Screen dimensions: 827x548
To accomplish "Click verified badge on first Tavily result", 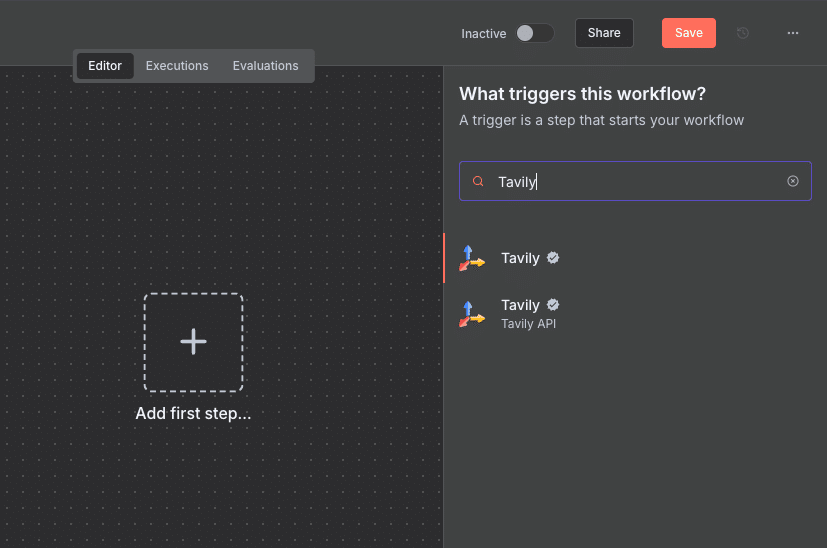I will (x=553, y=258).
